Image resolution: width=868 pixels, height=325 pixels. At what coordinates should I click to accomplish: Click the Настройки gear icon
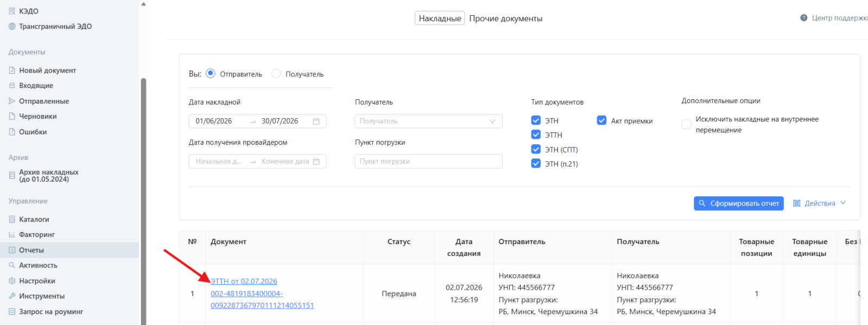[12, 281]
